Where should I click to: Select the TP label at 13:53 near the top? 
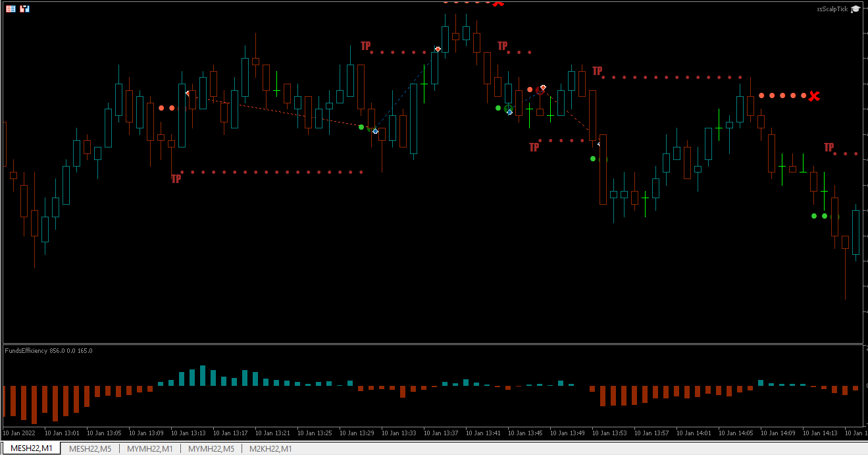[x=597, y=71]
